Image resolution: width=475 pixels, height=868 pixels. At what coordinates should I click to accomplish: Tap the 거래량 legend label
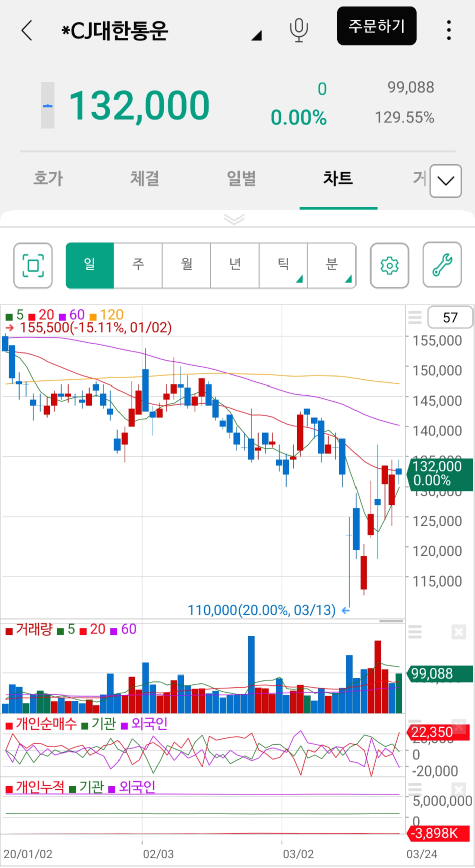(29, 630)
